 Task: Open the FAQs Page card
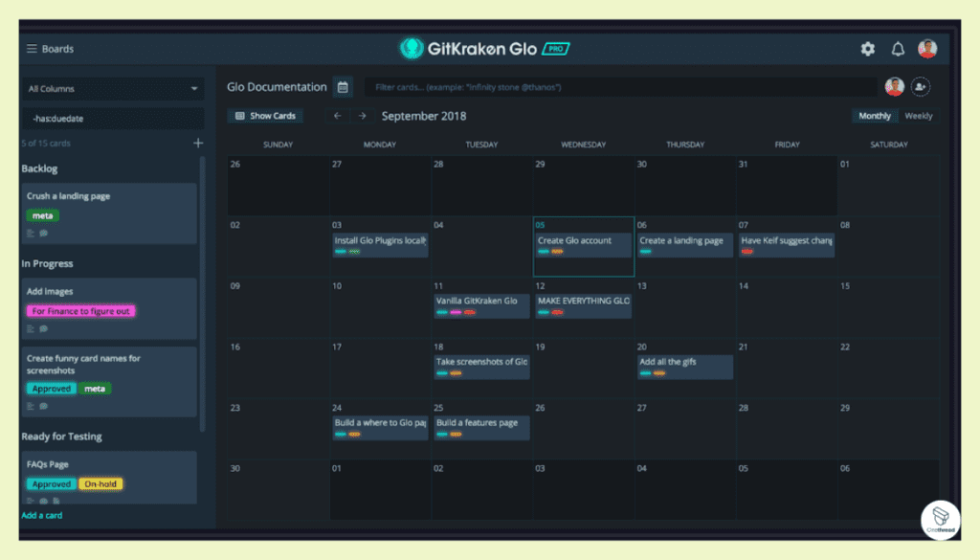point(109,478)
